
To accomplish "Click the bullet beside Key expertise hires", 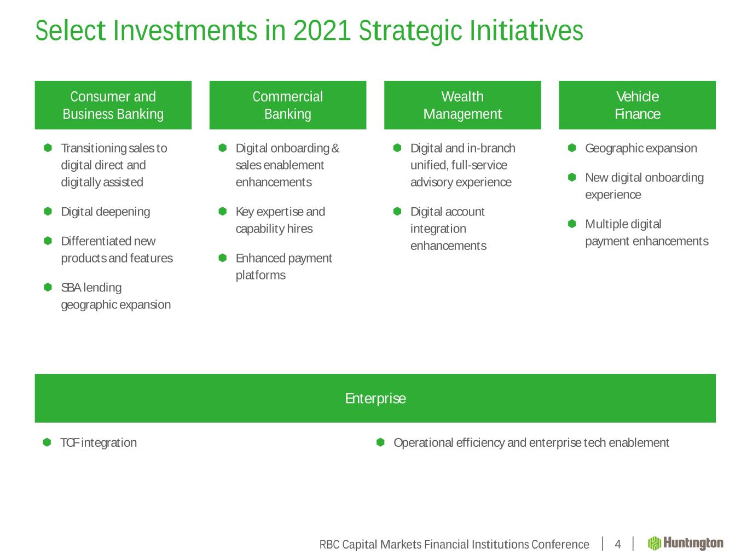I will pos(223,211).
